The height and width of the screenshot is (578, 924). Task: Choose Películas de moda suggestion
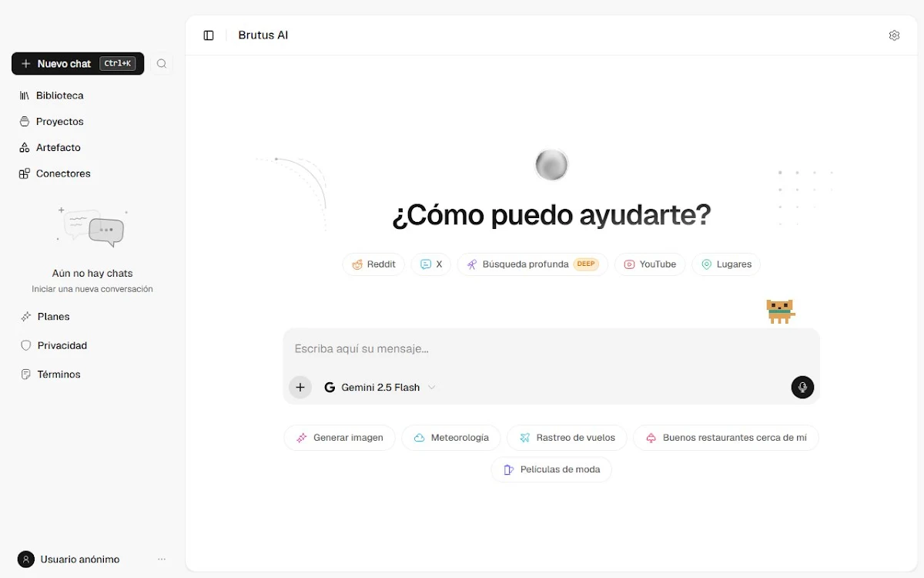[x=551, y=469]
